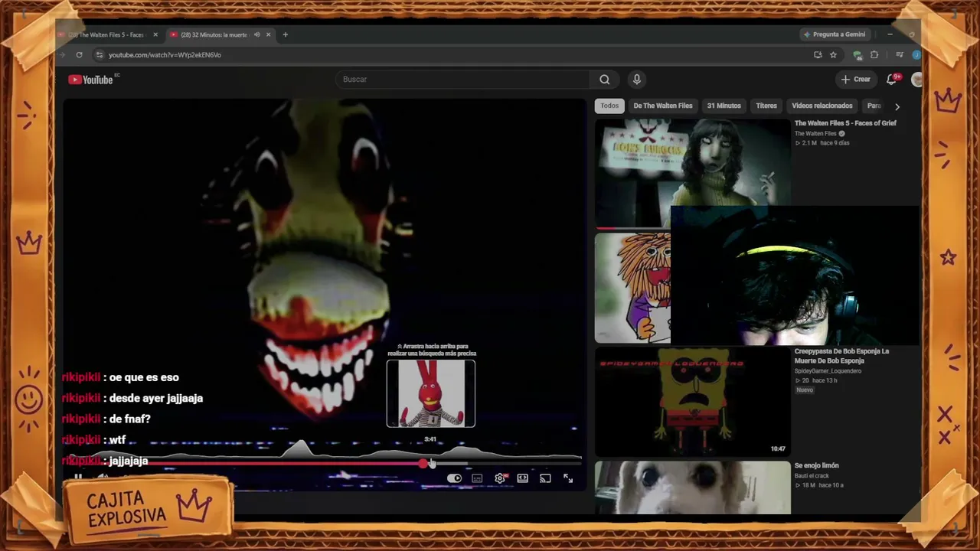The height and width of the screenshot is (551, 980).
Task: Select the Todos filter chip
Action: tap(609, 106)
